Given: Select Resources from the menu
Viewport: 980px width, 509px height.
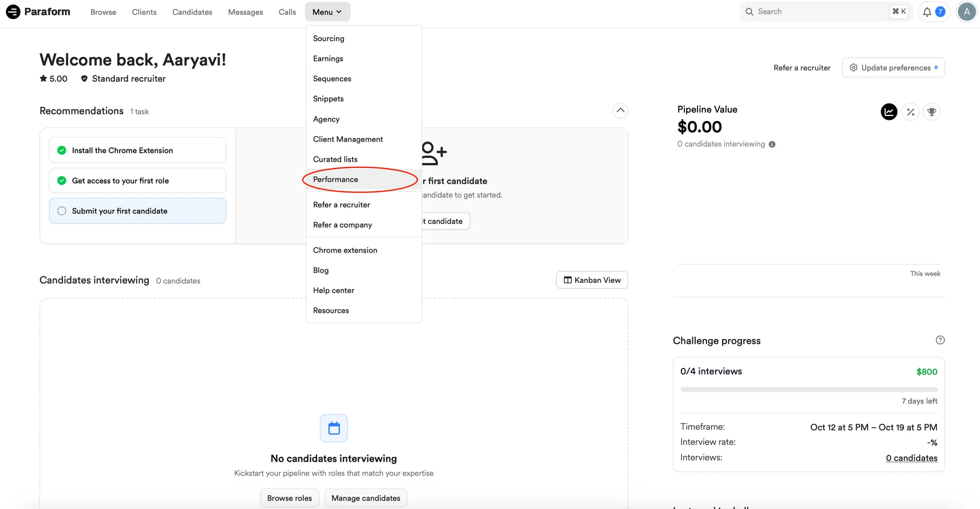Looking at the screenshot, I should coord(364,311).
